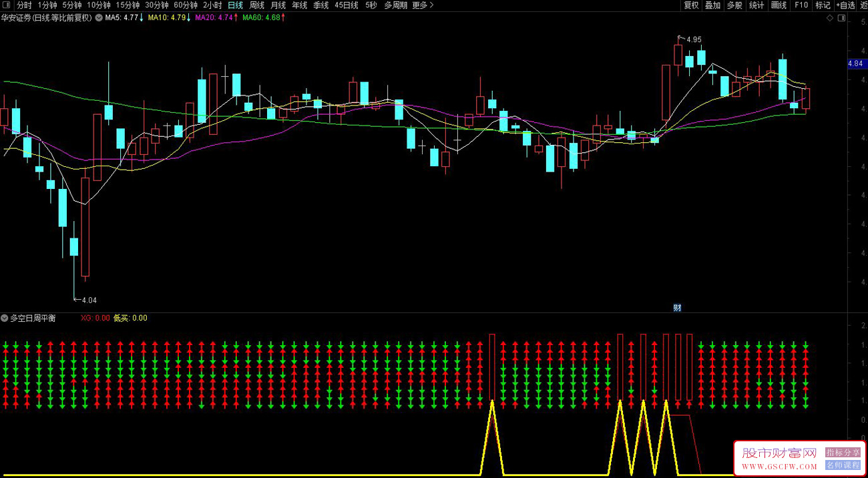Viewport: 868px width, 478px height.
Task: Select the 30分钟 period tab
Action: (x=157, y=5)
